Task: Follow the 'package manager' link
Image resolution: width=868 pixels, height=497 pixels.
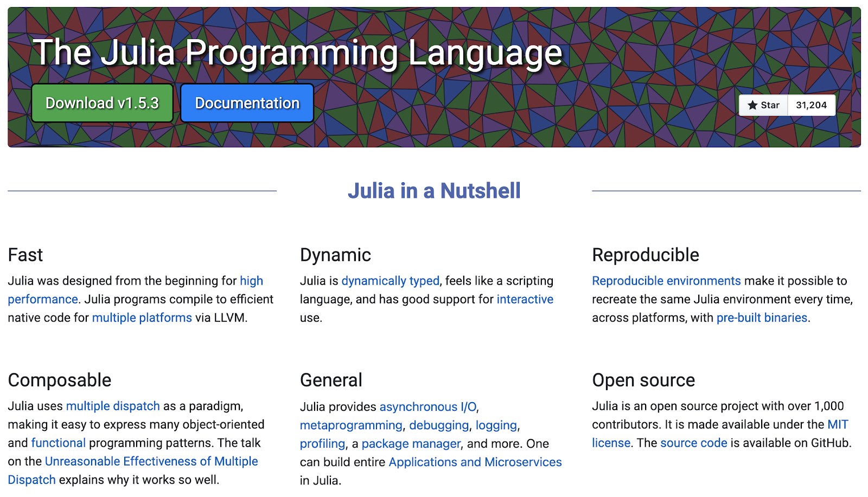Action: 411,443
